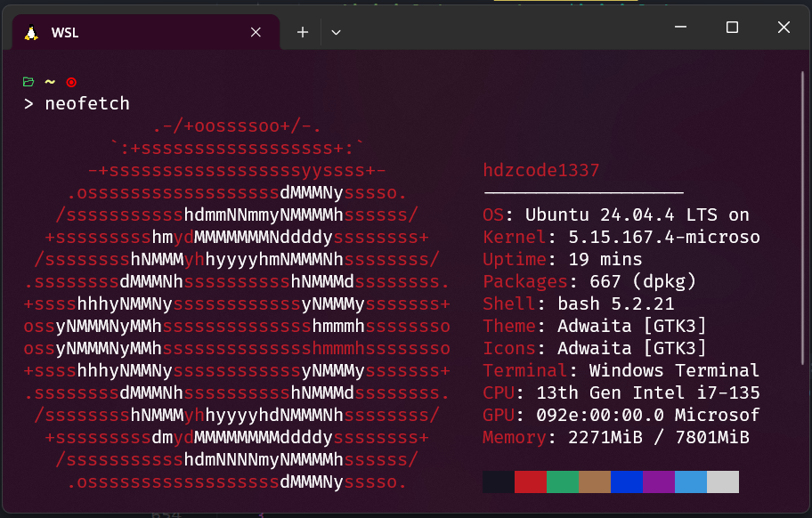Click the Uptime: 19 mins line
The image size is (812, 518).
(x=563, y=259)
